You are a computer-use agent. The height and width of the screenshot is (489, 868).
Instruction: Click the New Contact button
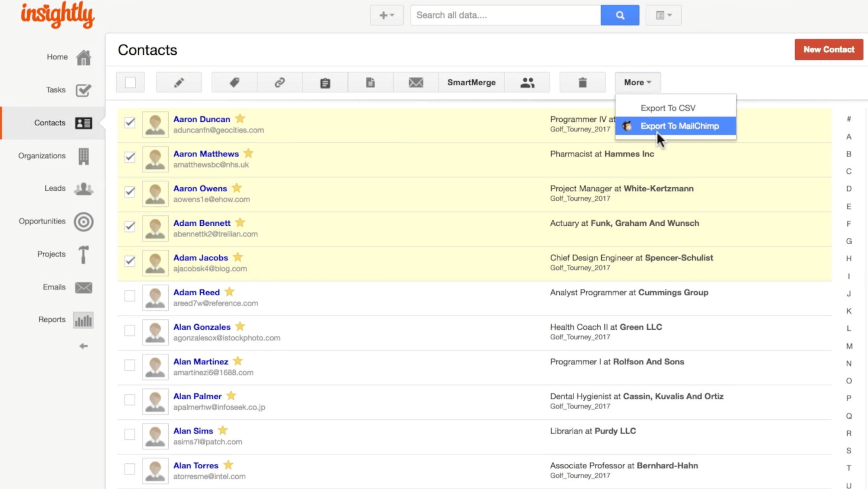tap(828, 49)
